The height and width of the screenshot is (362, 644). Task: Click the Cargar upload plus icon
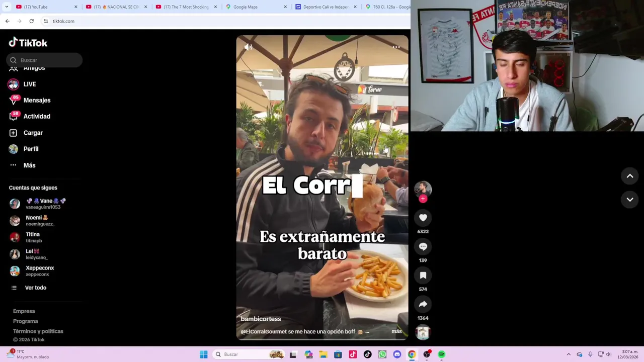pyautogui.click(x=13, y=133)
